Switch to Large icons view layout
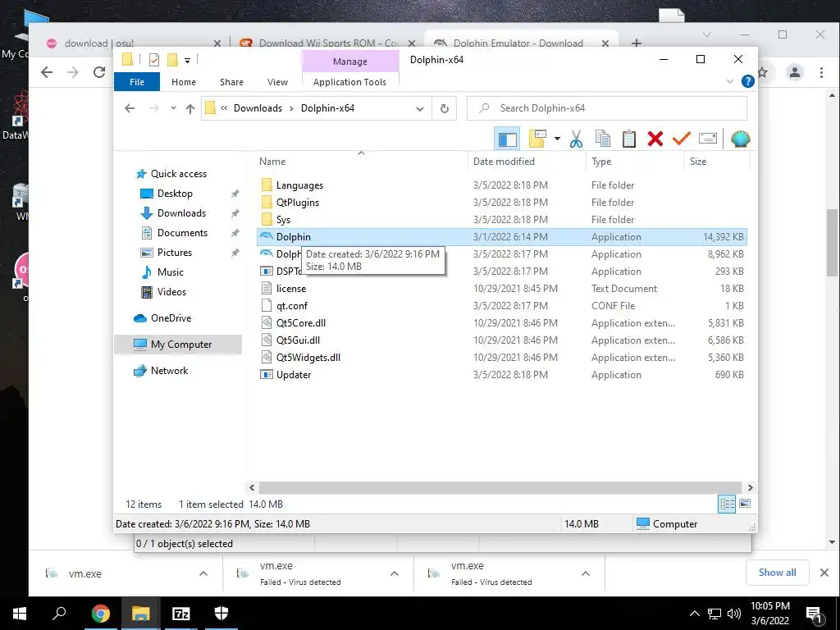This screenshot has height=630, width=840. click(x=745, y=504)
